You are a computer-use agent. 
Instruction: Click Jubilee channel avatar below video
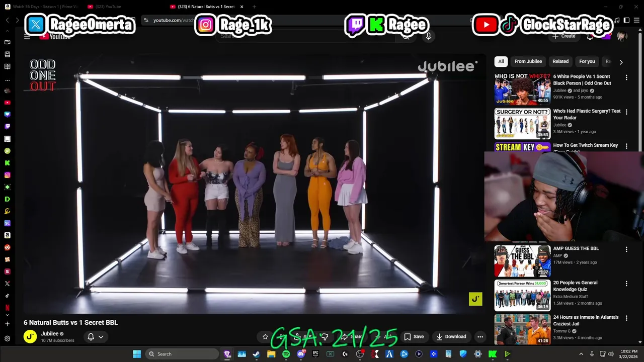pyautogui.click(x=30, y=336)
